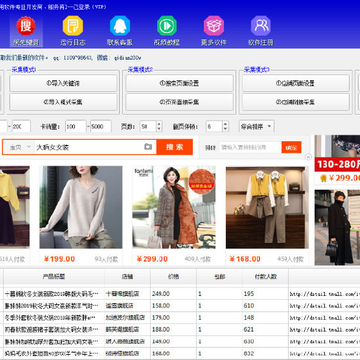Select the buyers cell showing 621
The width and height of the screenshot is (360, 360).
click(x=265, y=330)
